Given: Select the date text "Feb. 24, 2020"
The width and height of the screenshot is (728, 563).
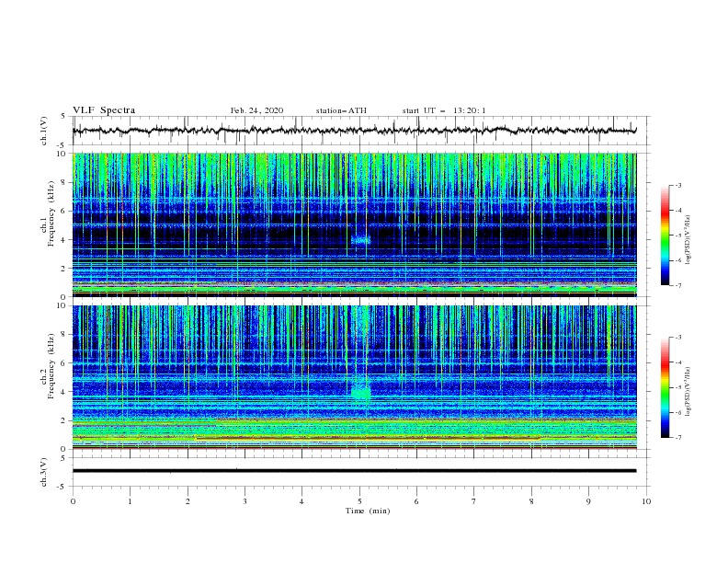Looking at the screenshot, I should (256, 110).
